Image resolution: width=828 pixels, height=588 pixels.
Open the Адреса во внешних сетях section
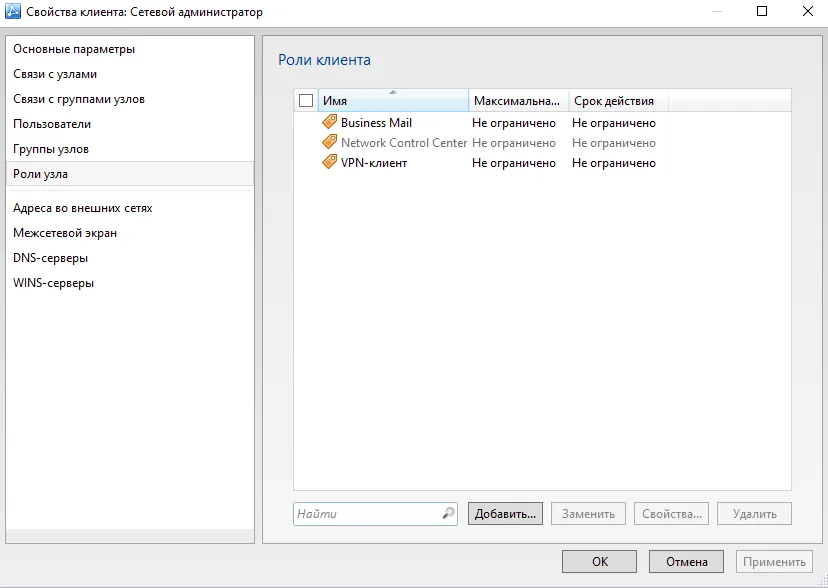(x=129, y=208)
